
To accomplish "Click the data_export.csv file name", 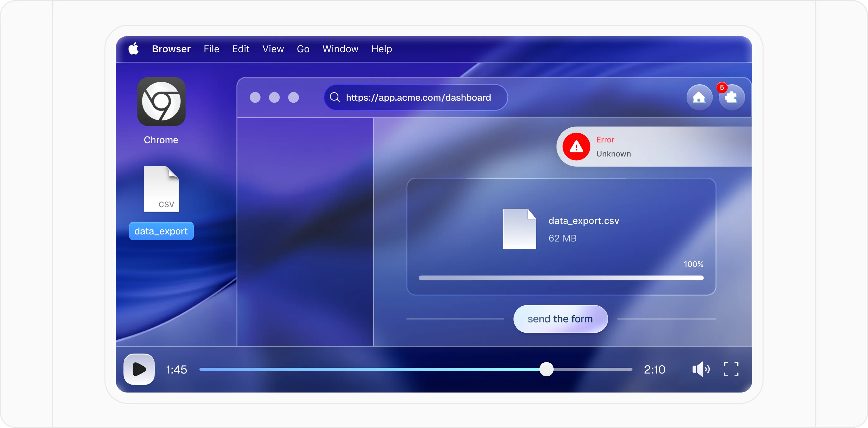I will 584,220.
